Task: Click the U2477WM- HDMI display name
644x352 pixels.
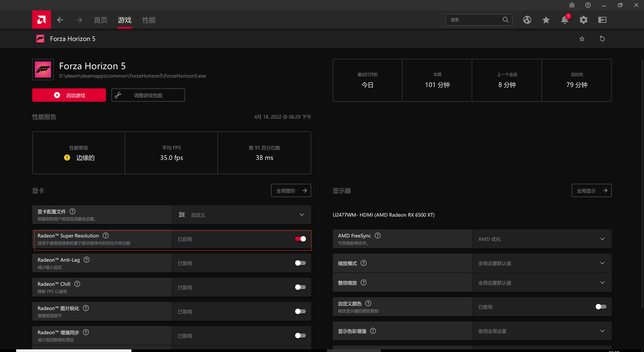Action: (383, 215)
